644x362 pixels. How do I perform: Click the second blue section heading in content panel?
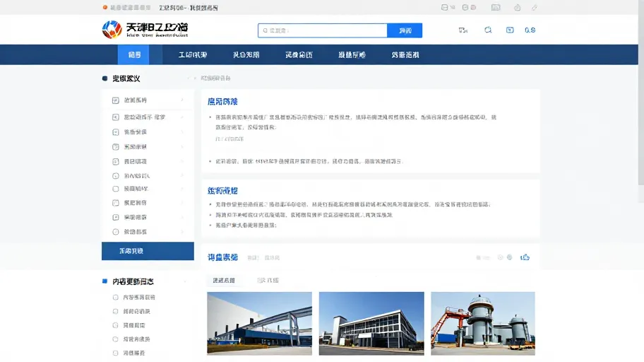[222, 191]
